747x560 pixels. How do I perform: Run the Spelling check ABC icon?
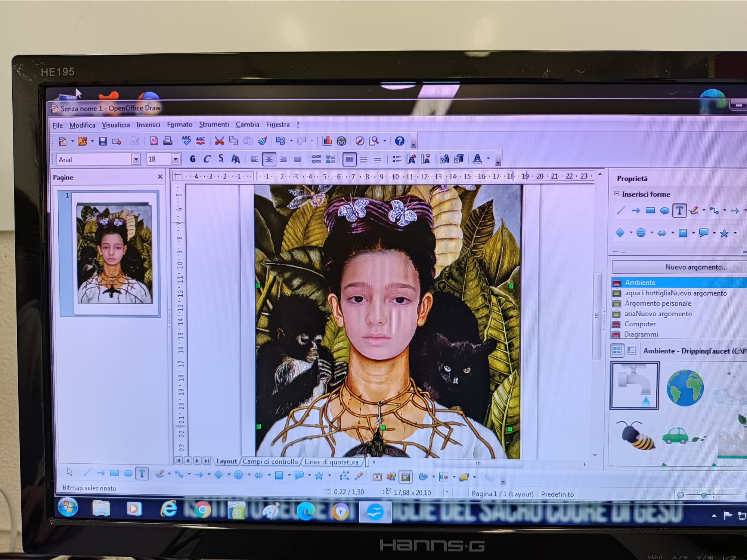[x=186, y=141]
